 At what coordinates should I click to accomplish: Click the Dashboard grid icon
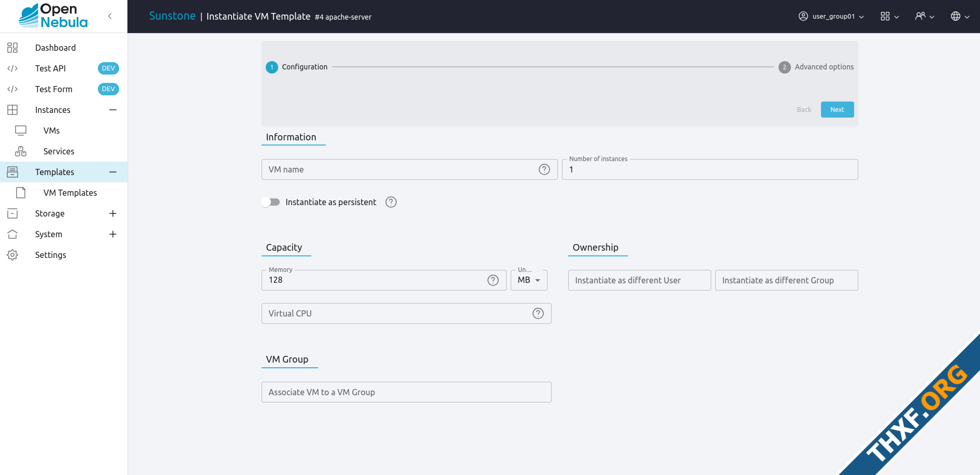[12, 48]
